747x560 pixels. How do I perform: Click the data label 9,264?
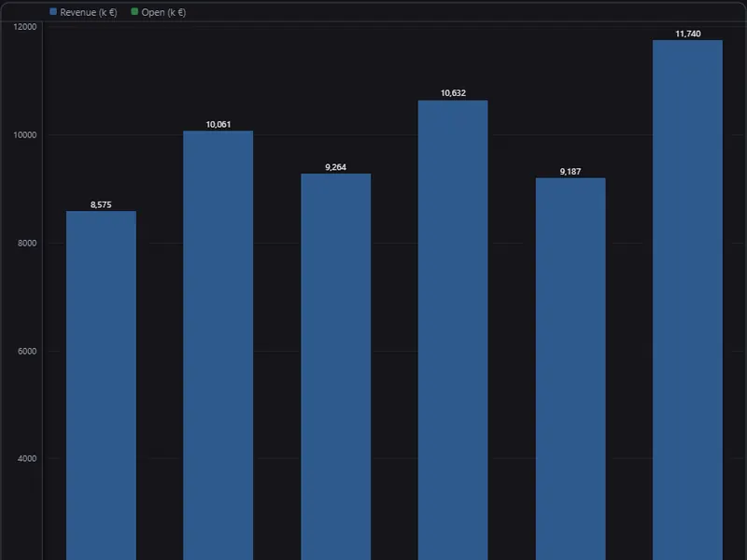coord(336,168)
